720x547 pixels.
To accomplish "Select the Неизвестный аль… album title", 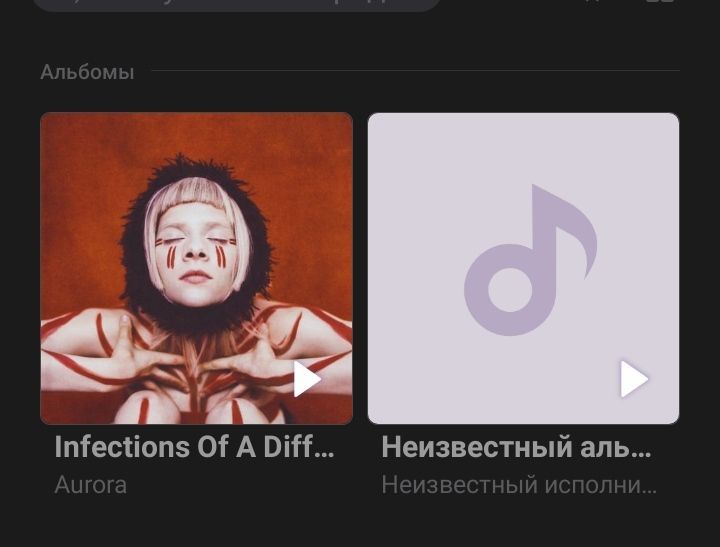I will pyautogui.click(x=517, y=446).
